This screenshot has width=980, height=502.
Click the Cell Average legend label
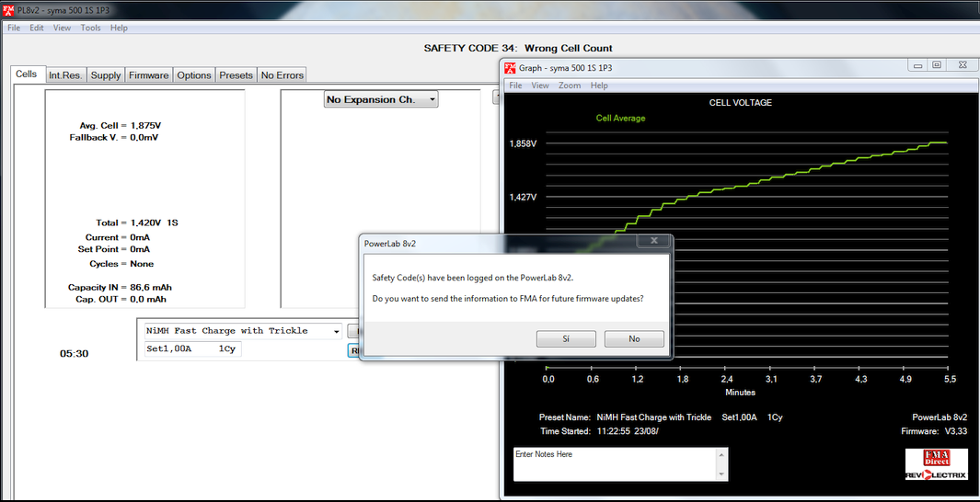tap(620, 118)
